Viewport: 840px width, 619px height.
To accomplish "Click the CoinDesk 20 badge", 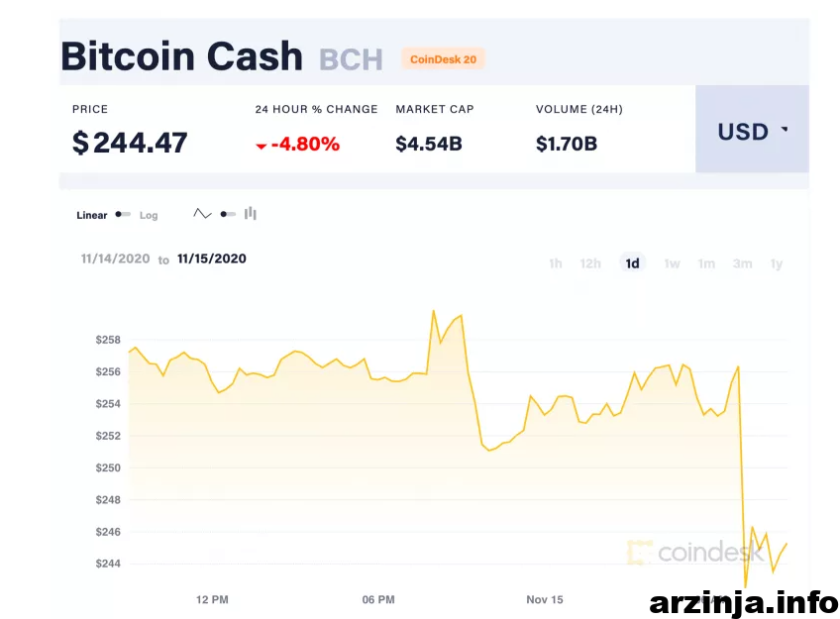I will tap(443, 59).
